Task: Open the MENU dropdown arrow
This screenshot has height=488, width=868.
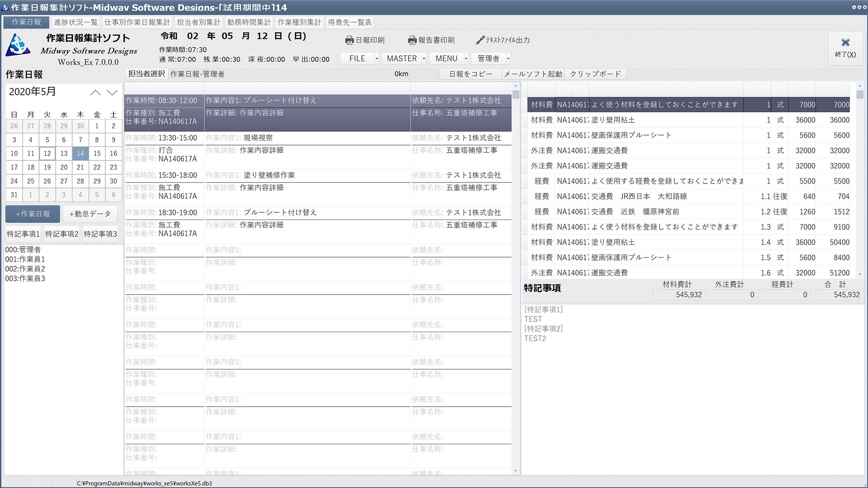Action: (x=466, y=59)
